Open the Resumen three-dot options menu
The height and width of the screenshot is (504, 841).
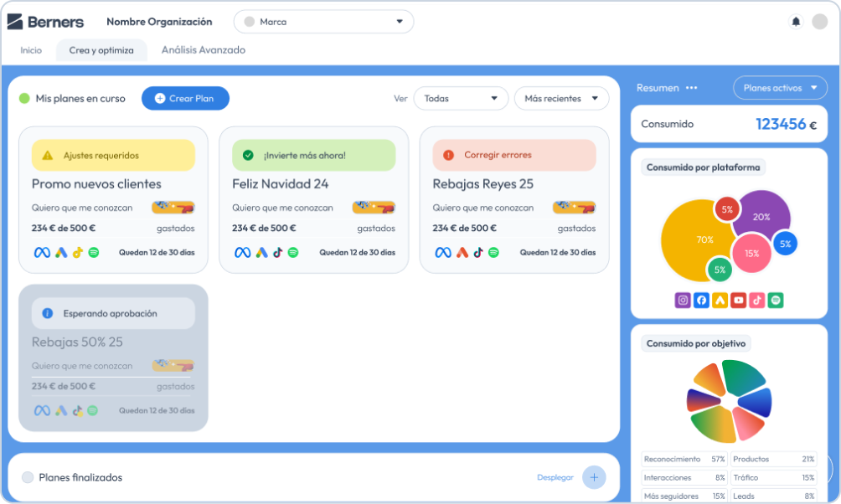[691, 88]
